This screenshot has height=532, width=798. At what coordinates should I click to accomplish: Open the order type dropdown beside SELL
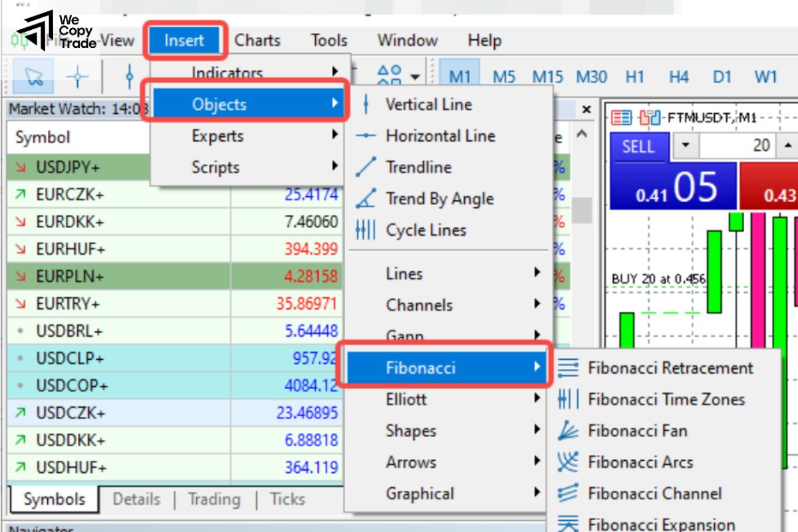pos(686,146)
